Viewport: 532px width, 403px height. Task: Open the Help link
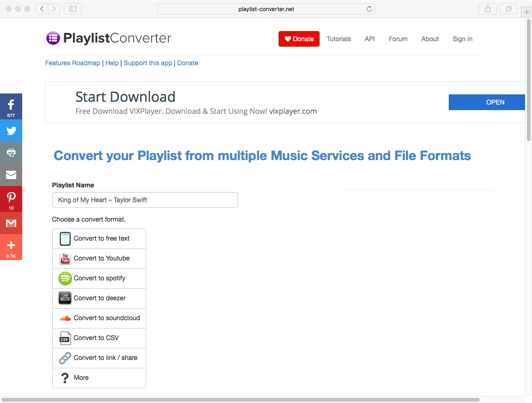[x=112, y=63]
